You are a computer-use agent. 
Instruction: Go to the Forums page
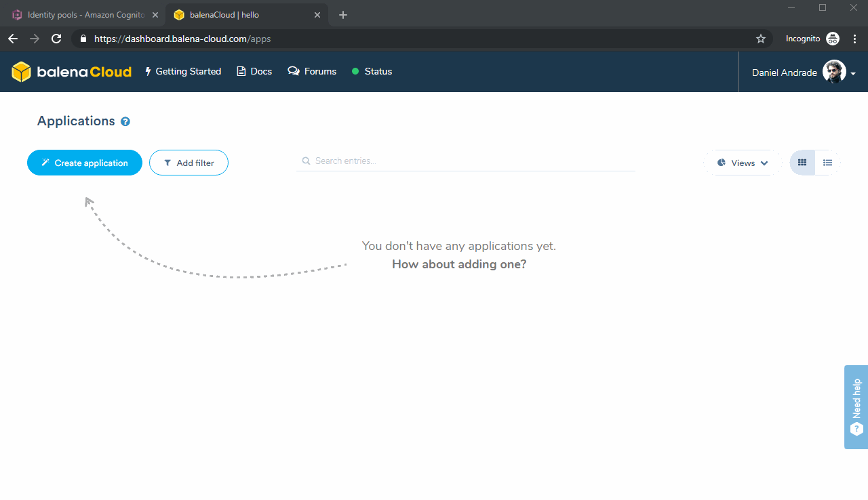312,72
